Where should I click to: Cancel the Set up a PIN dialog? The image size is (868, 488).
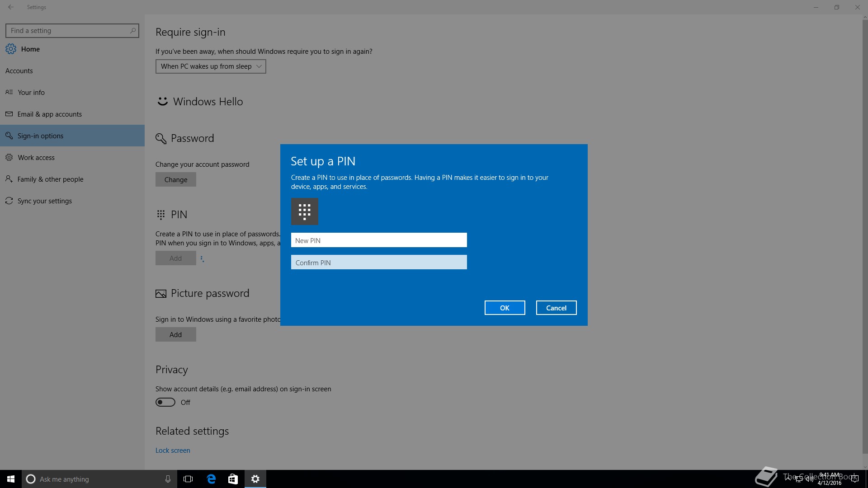[x=557, y=308]
